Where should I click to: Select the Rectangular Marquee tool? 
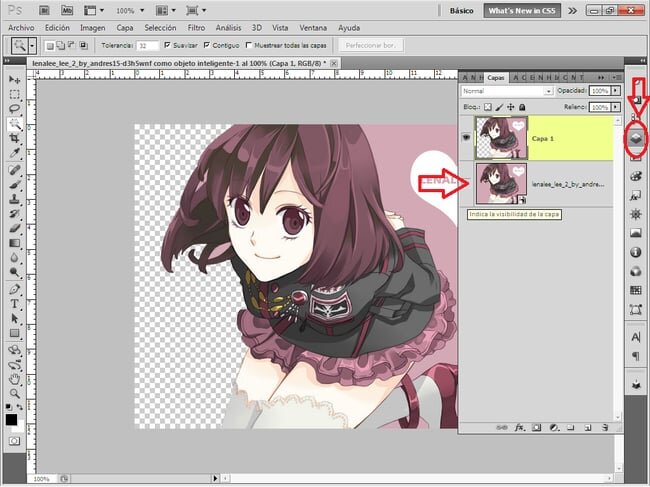tap(15, 94)
